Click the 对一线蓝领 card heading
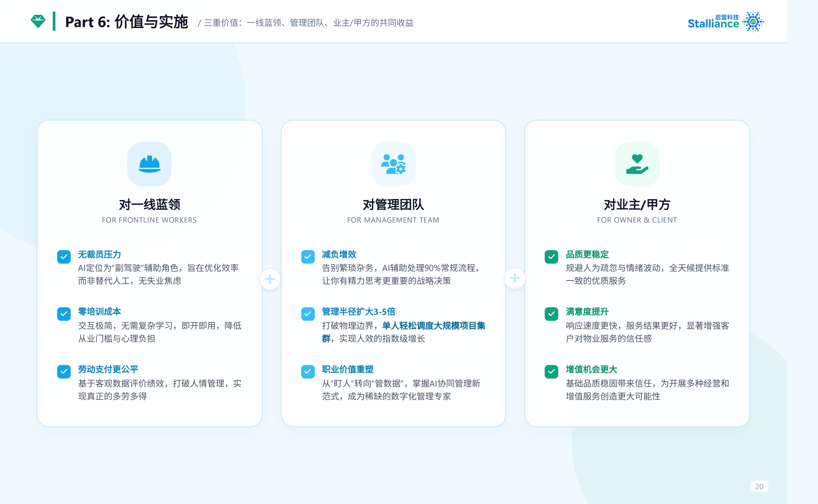This screenshot has width=818, height=504. pos(149,204)
